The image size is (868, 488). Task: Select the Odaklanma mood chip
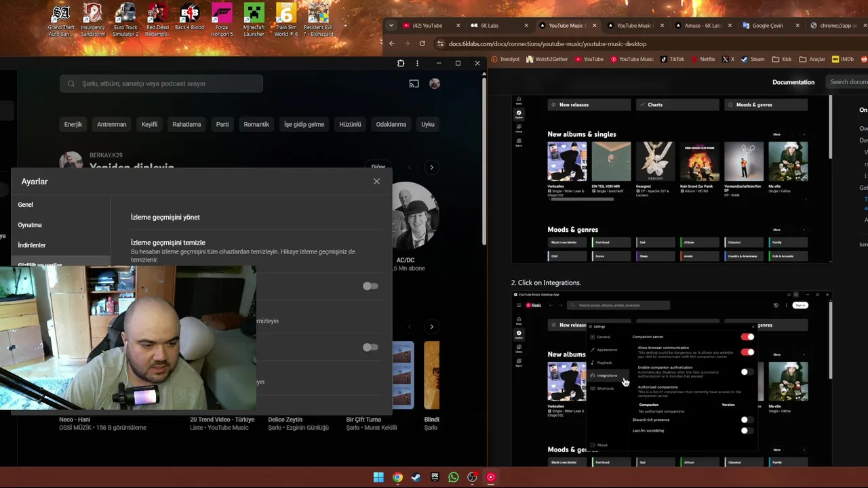pyautogui.click(x=391, y=125)
